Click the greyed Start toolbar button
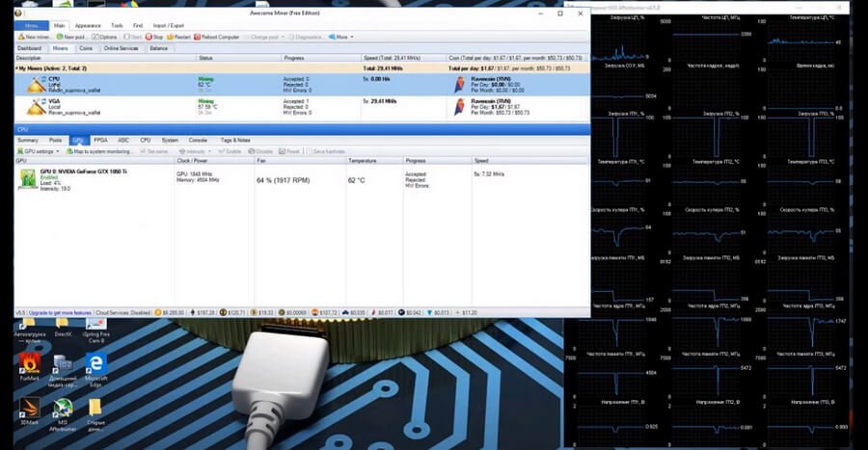 [132, 37]
